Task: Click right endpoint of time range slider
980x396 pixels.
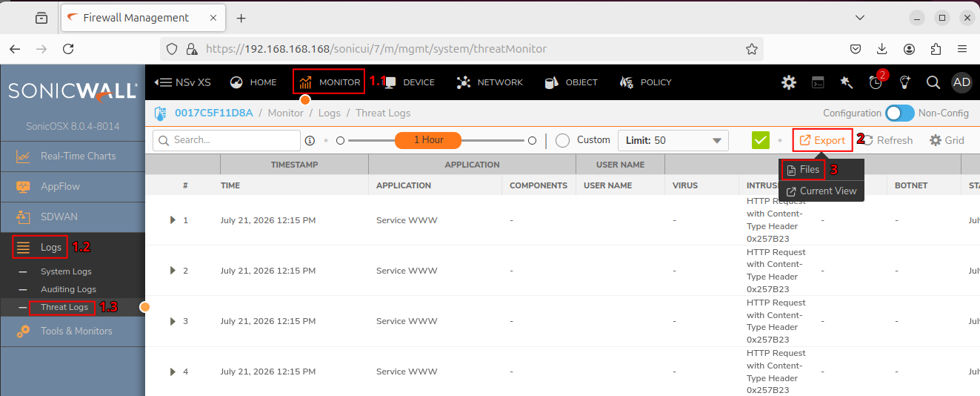Action: pos(532,140)
